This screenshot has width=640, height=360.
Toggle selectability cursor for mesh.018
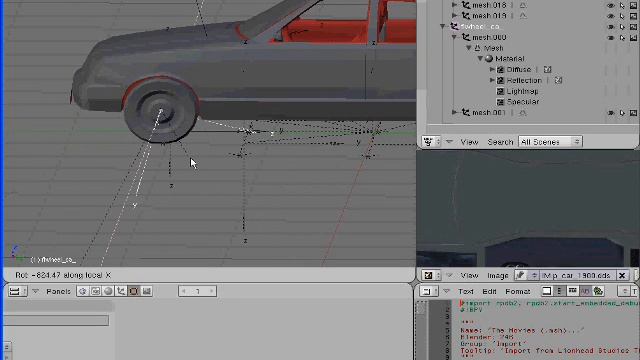coord(622,5)
